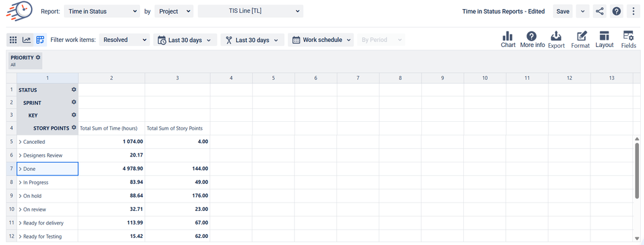Viewport: 644px width, 245px height.
Task: Click the share icon
Action: pyautogui.click(x=600, y=12)
